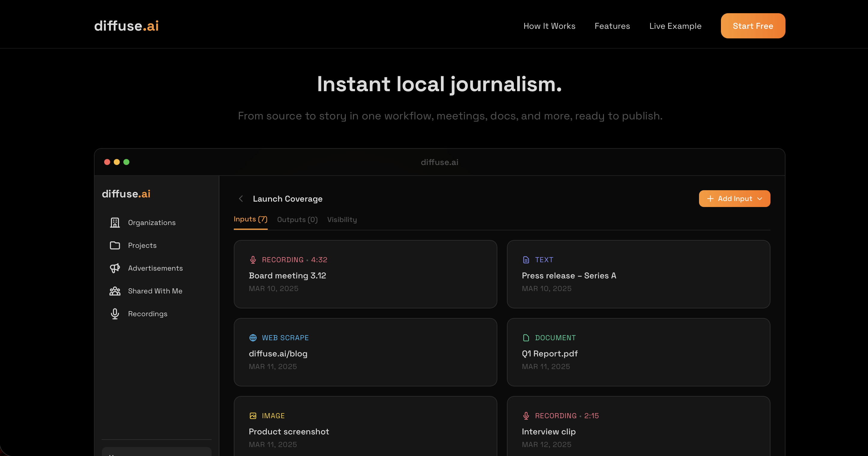
Task: Expand the Add Input dropdown arrow
Action: coord(760,199)
